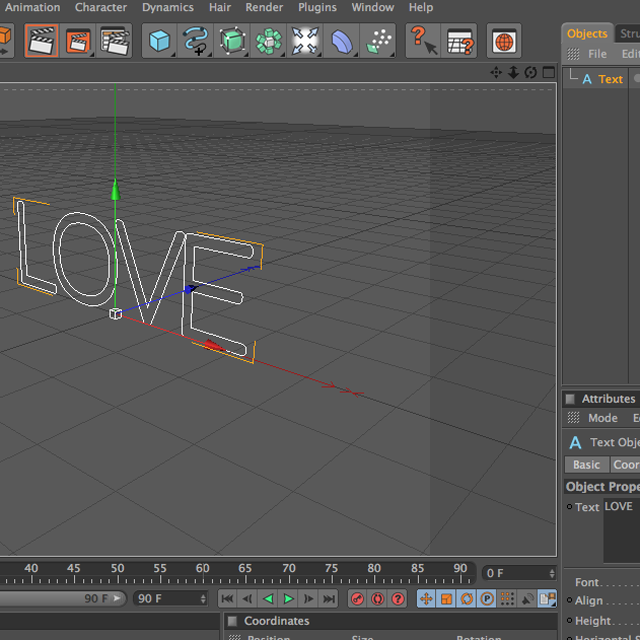Open the Mode menu in Attributes
Viewport: 640px width, 640px height.
tap(602, 418)
